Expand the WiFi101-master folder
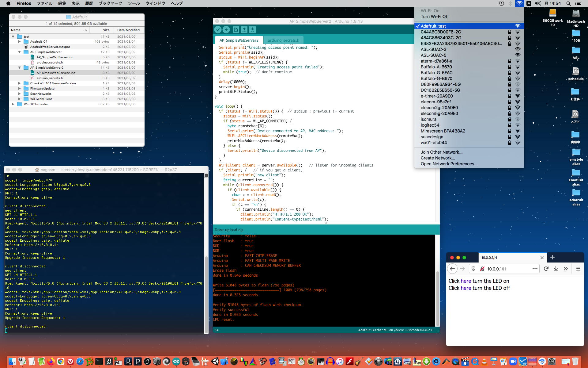This screenshot has width=588, height=368. (13, 104)
